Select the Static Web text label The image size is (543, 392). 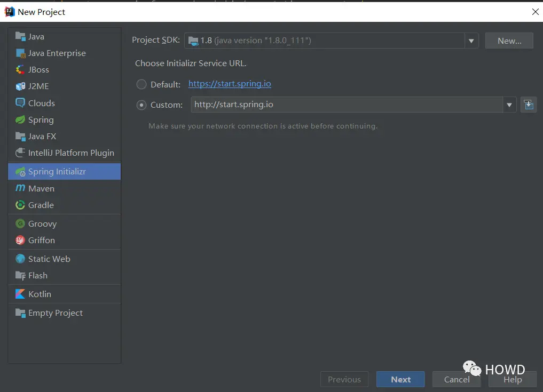tap(49, 259)
